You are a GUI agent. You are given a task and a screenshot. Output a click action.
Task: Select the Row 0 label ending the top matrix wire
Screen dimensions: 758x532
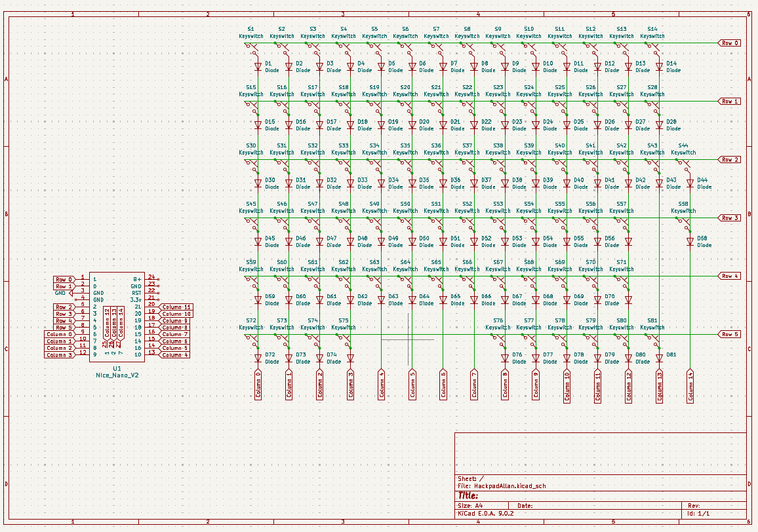pyautogui.click(x=729, y=43)
